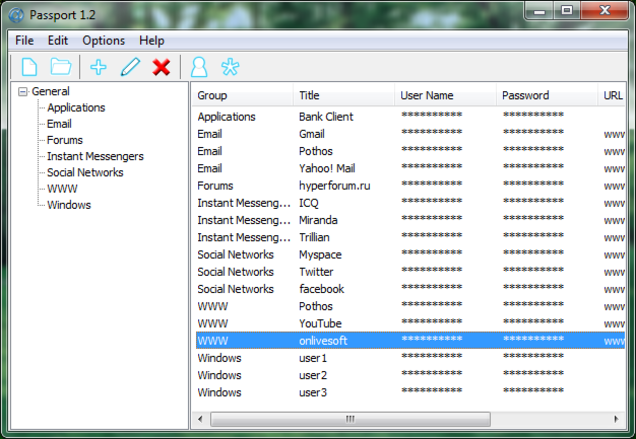
Task: Select the user3 entry
Action: pyautogui.click(x=410, y=393)
